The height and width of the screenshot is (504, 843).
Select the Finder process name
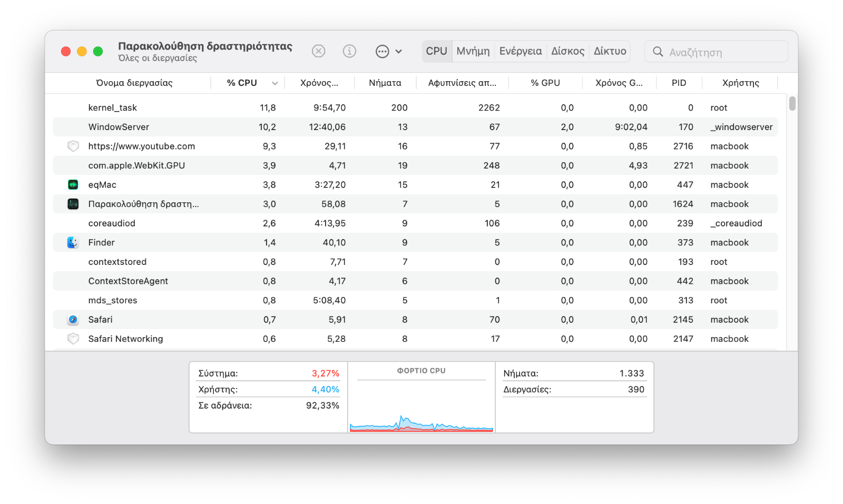(x=101, y=242)
